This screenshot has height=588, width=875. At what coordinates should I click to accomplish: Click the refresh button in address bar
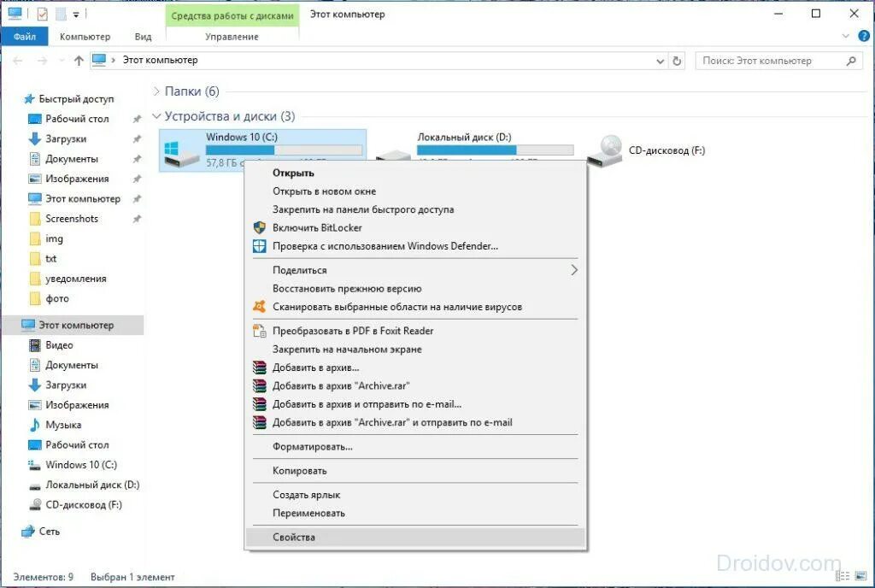pos(677,61)
